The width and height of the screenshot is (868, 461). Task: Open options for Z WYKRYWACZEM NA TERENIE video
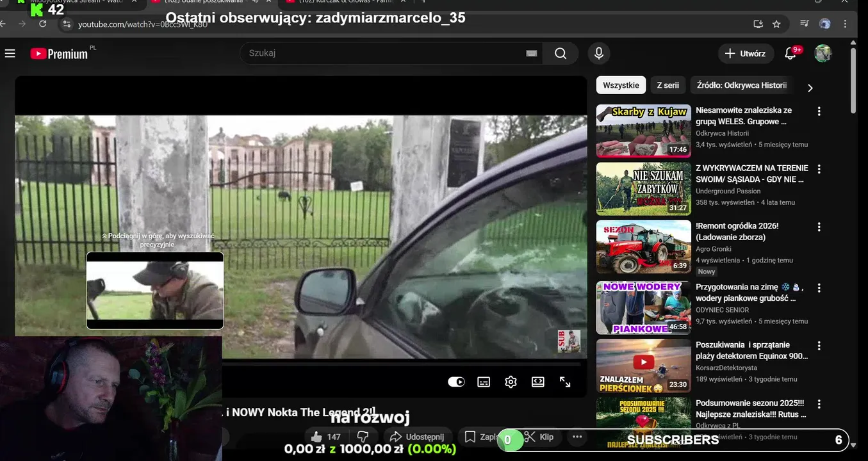coord(819,169)
